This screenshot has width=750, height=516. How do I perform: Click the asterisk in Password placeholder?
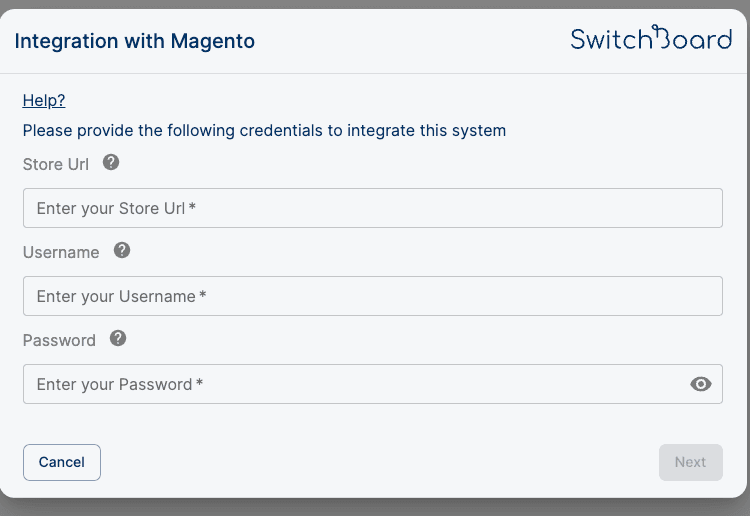click(199, 384)
